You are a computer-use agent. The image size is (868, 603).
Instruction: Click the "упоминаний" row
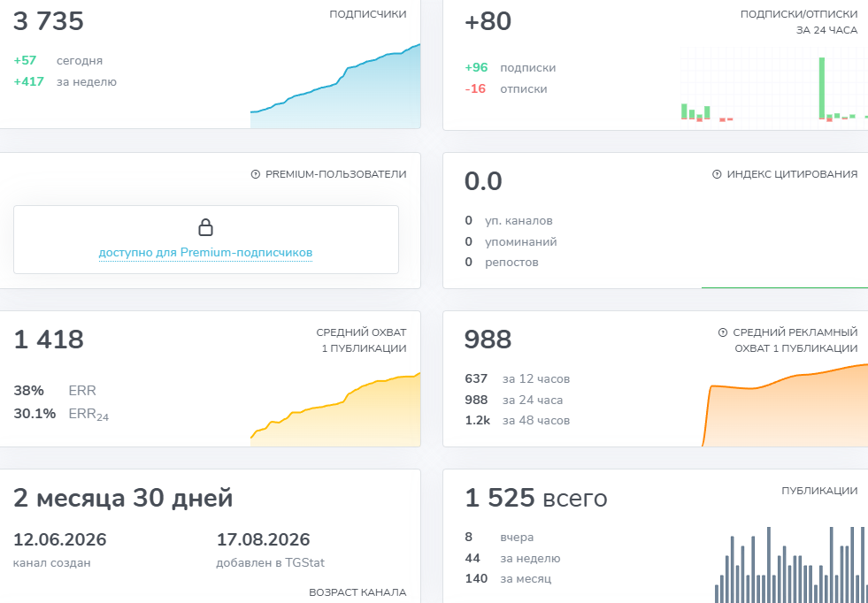point(511,241)
